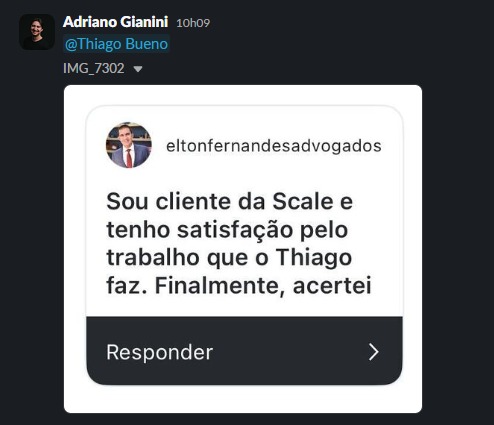Viewport: 494px width, 425px height.
Task: Select the eltonfernandesadvogados username
Action: [x=274, y=146]
